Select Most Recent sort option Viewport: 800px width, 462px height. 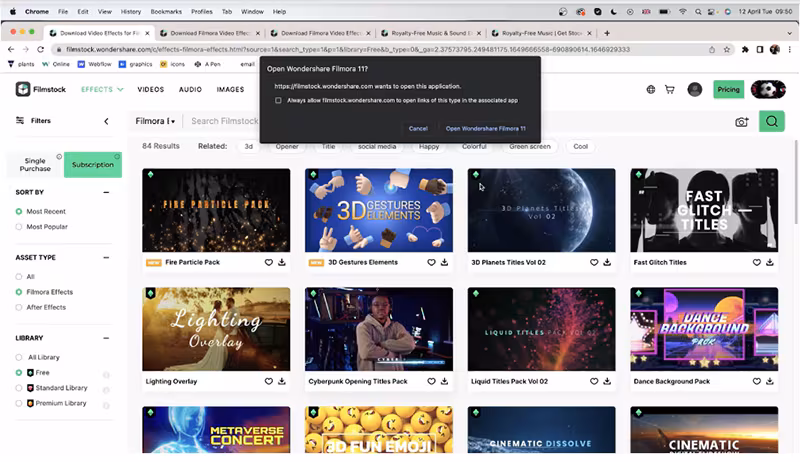click(x=19, y=211)
